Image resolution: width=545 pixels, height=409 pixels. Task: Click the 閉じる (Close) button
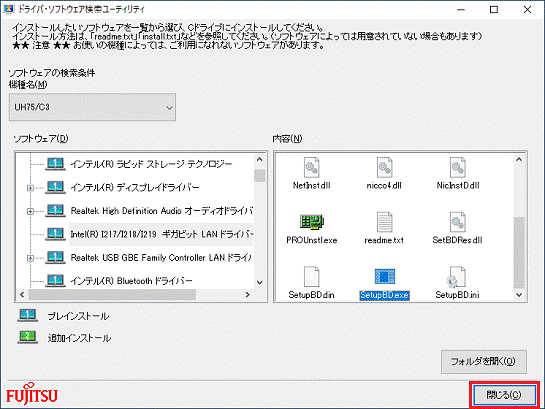click(504, 395)
